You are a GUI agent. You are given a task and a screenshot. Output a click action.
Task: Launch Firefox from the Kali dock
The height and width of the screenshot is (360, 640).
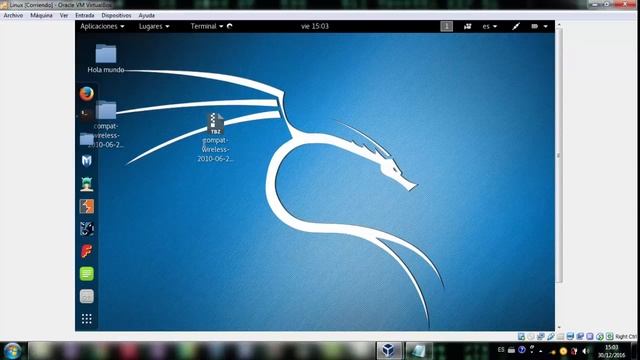tap(87, 93)
